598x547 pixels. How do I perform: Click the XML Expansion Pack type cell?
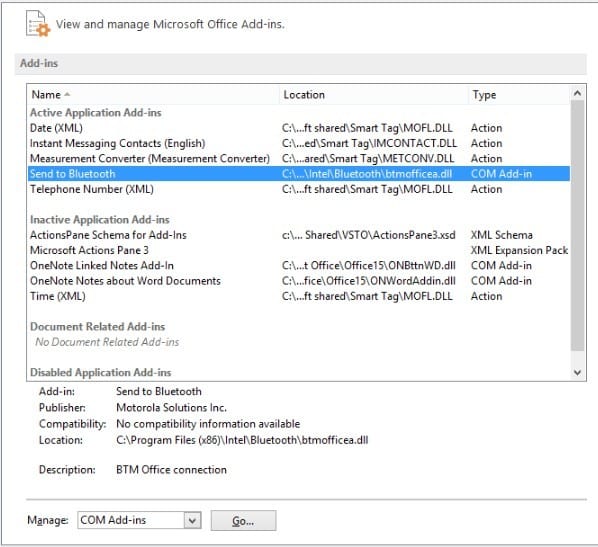519,250
